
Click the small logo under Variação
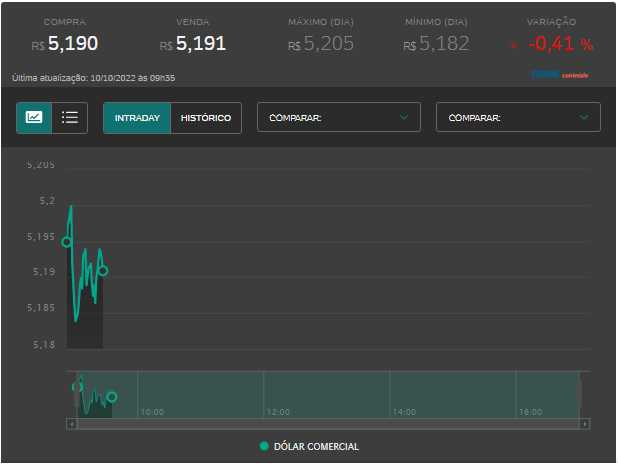559,74
